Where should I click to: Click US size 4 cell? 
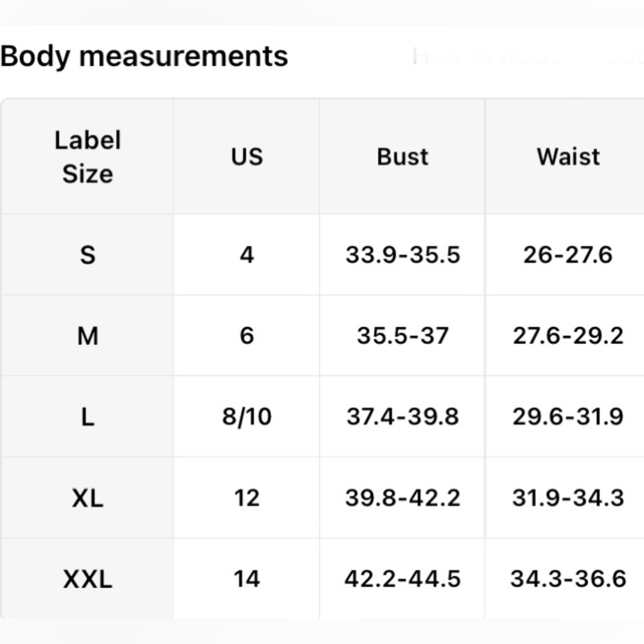click(x=247, y=255)
